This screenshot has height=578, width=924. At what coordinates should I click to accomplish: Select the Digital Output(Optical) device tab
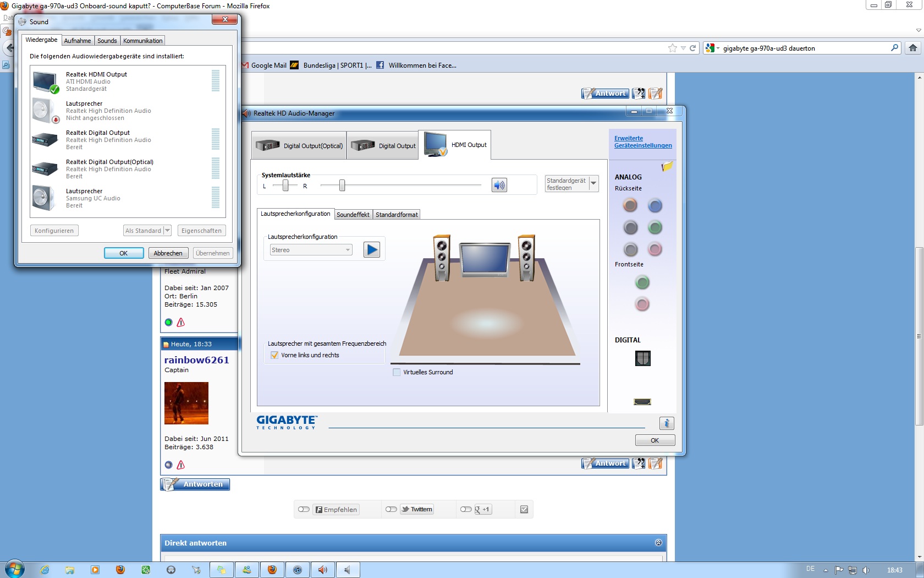point(299,145)
